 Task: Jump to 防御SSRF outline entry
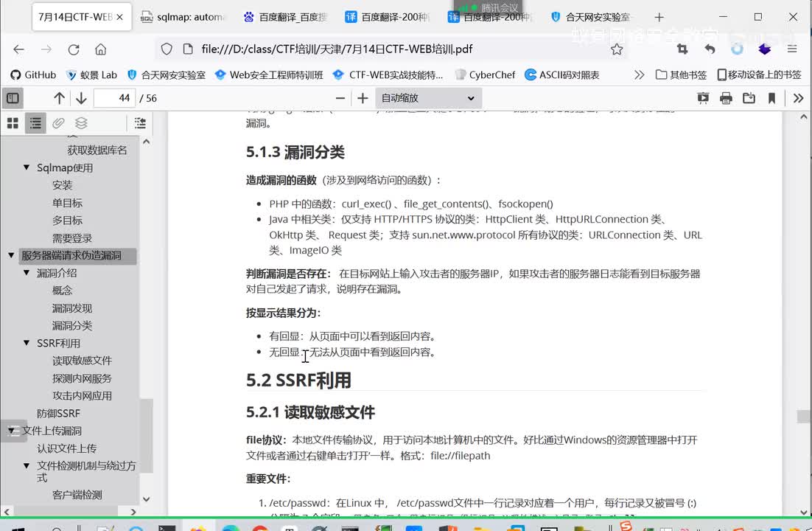[x=58, y=413]
